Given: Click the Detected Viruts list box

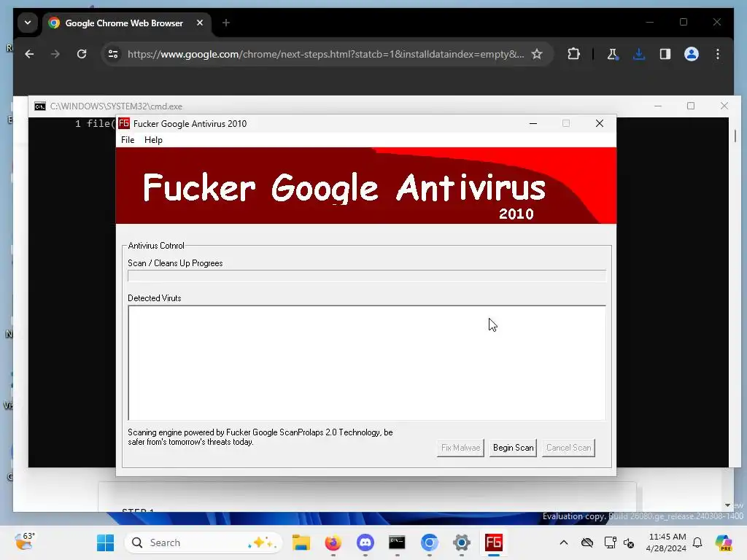Looking at the screenshot, I should 367,363.
